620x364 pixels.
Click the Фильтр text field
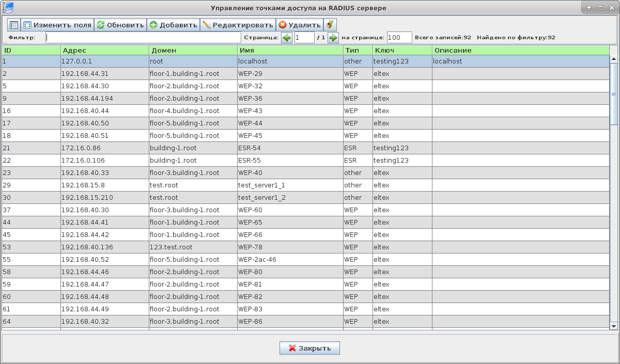(143, 38)
